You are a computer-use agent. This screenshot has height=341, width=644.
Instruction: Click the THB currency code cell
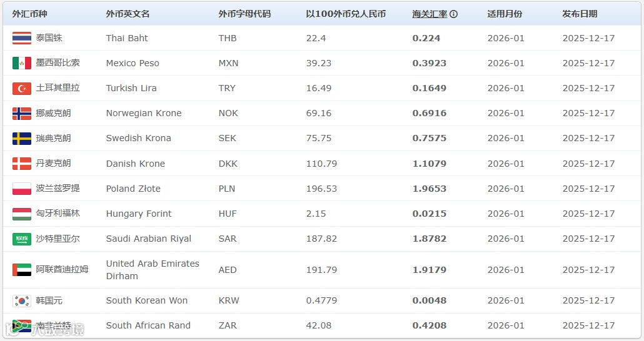click(x=228, y=38)
